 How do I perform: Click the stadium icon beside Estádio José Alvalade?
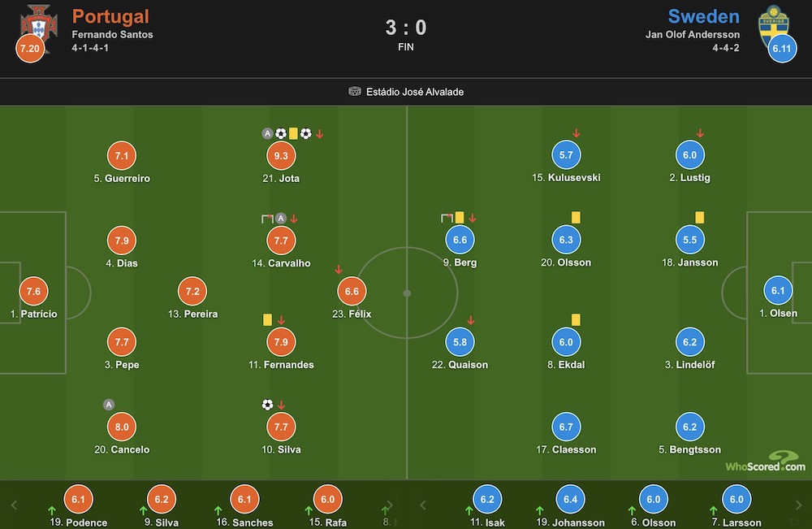coord(354,92)
